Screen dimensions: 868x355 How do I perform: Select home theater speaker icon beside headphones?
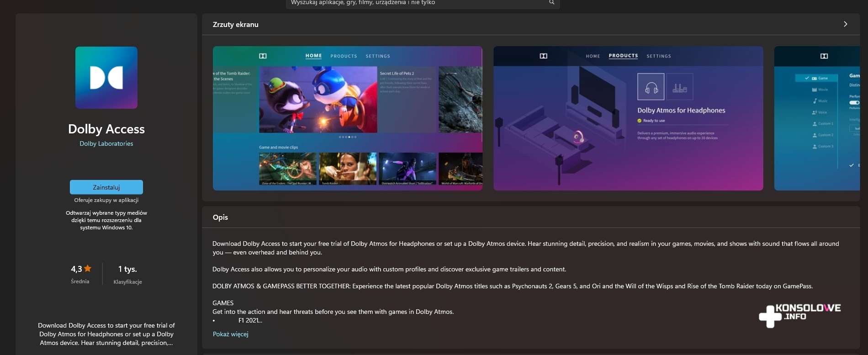679,87
